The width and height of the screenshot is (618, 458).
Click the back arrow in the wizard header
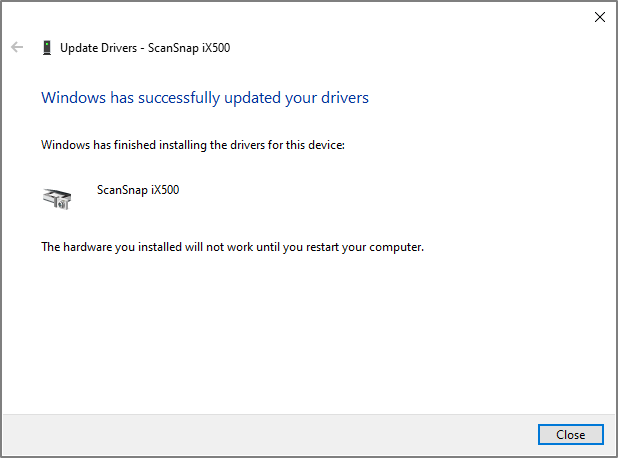click(17, 47)
